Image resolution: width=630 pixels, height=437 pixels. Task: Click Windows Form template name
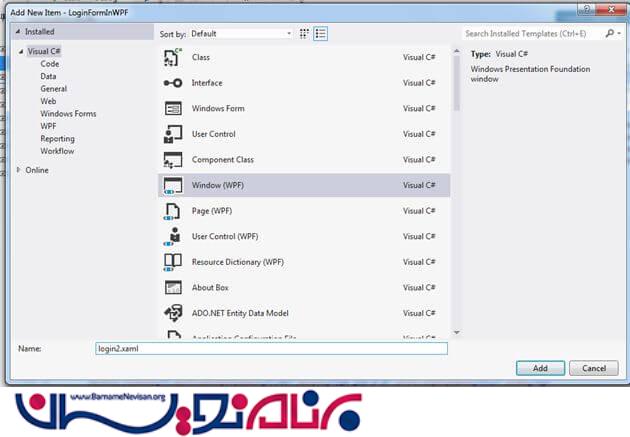(x=218, y=108)
